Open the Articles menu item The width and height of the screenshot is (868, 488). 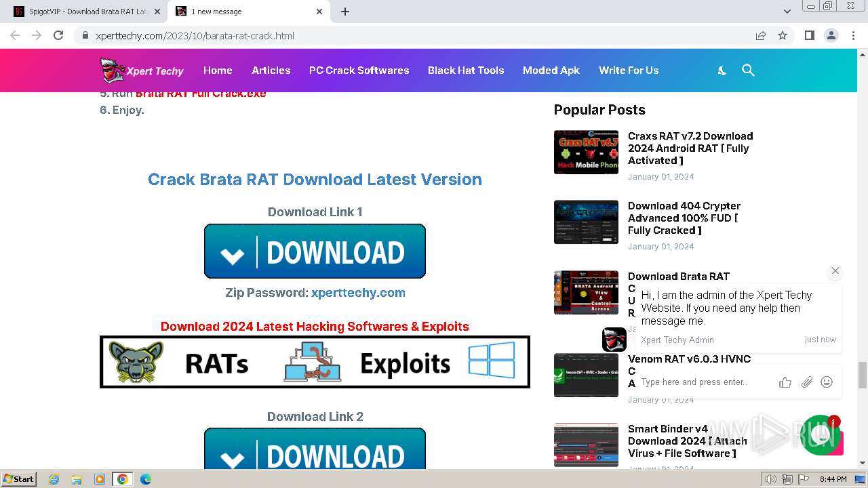271,70
